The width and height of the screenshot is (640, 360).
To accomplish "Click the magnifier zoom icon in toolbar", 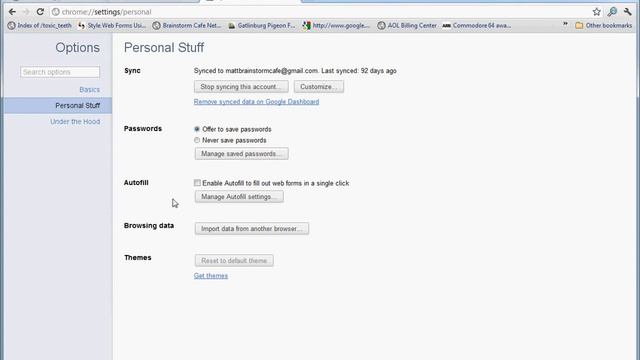I will [612, 12].
